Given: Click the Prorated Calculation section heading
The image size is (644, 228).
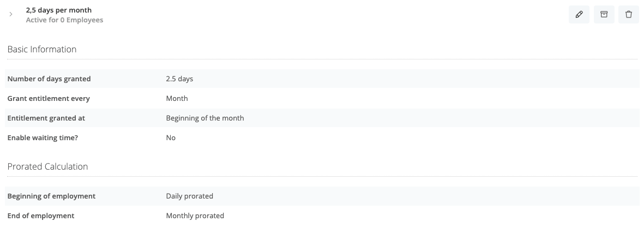Looking at the screenshot, I should 47,166.
